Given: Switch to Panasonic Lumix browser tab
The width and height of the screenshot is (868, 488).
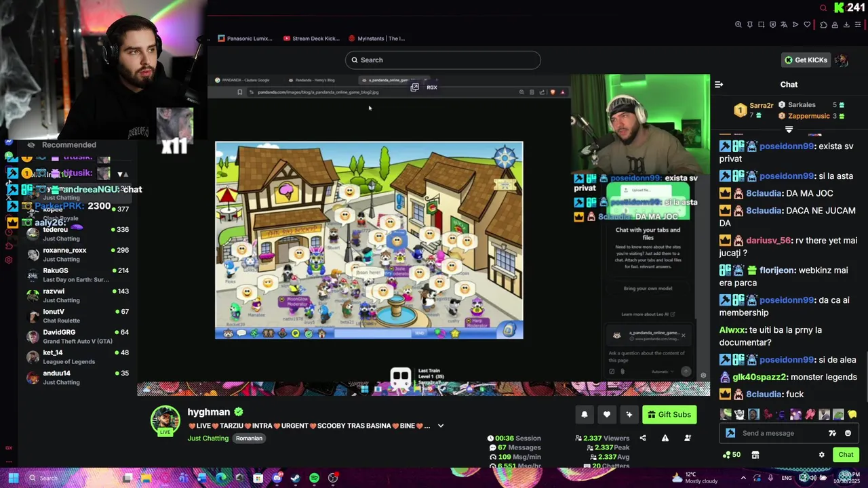Looking at the screenshot, I should click(245, 39).
